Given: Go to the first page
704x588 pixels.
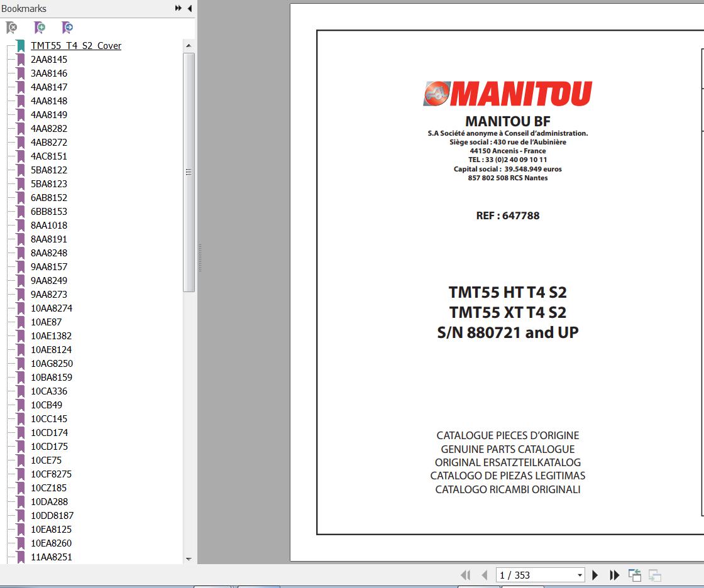Looking at the screenshot, I should pos(466,575).
